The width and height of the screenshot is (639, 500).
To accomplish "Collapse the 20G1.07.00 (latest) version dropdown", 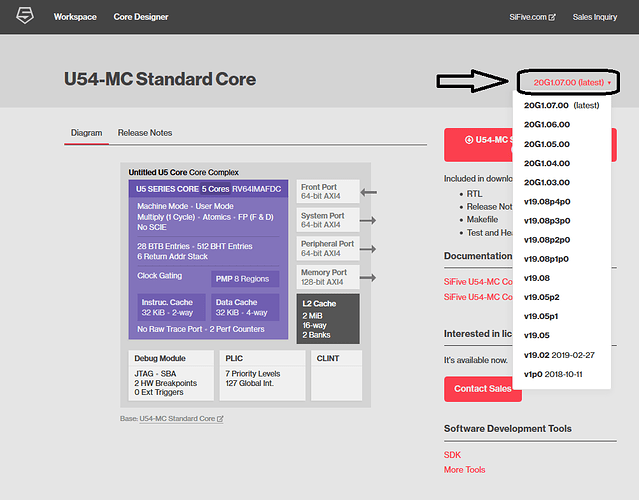I will [572, 82].
